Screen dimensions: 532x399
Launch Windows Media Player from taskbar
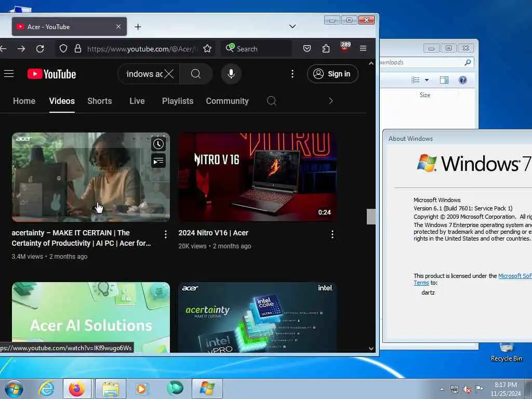pos(142,389)
